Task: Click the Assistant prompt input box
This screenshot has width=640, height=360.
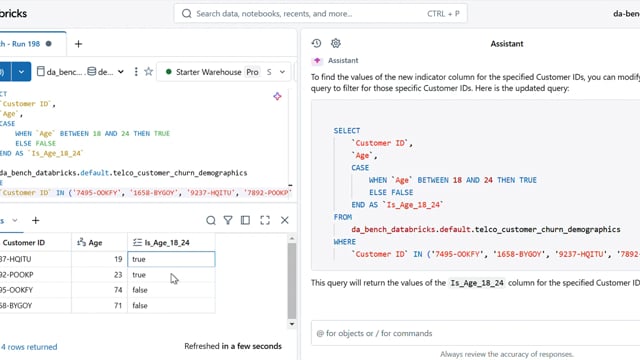Action: [476, 333]
